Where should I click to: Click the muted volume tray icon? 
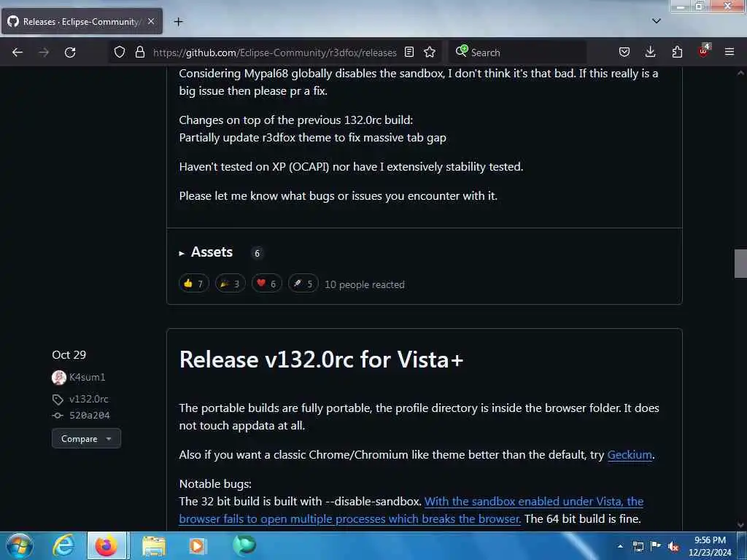(x=673, y=547)
